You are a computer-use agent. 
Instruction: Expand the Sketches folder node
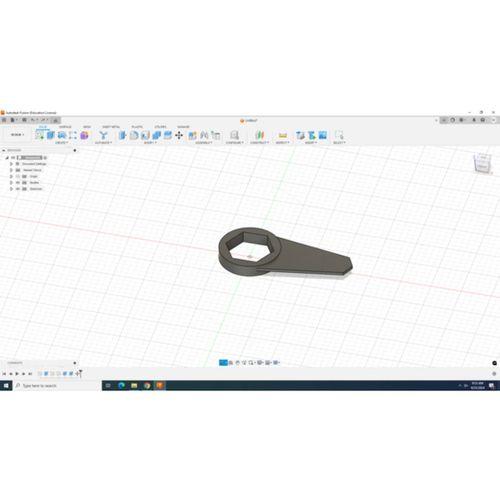tap(11, 189)
